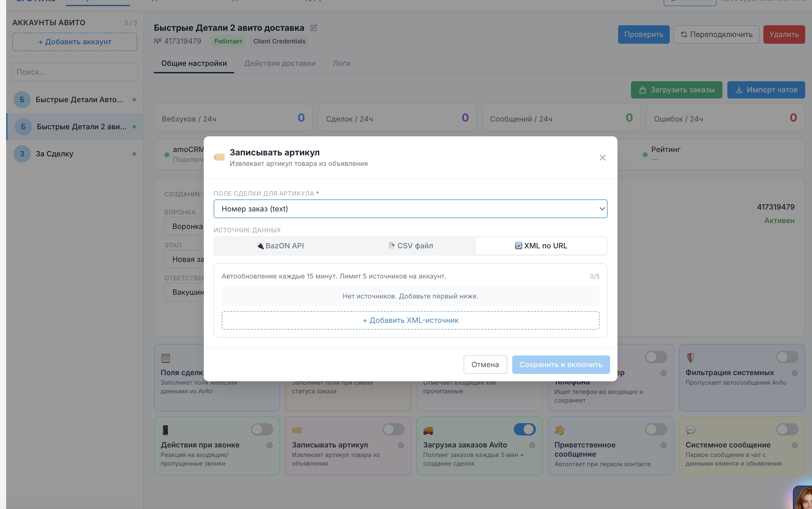Viewport: 812px width, 509px height.
Task: Click the Активен status text
Action: [779, 221]
